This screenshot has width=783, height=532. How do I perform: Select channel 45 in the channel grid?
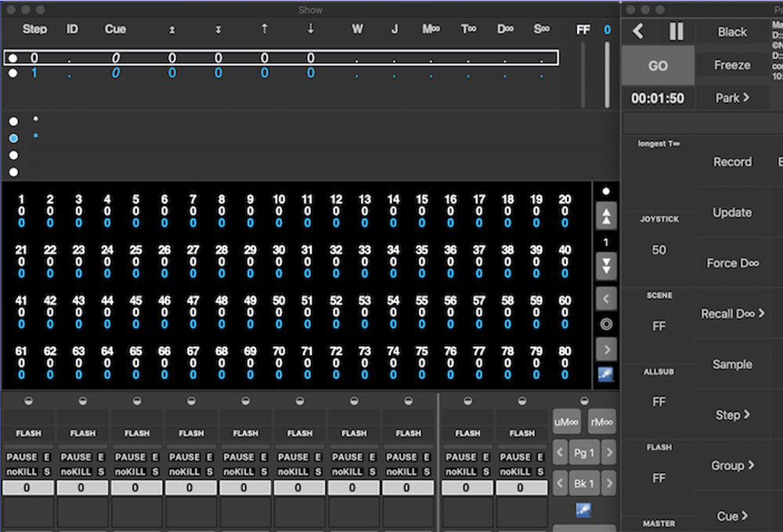click(135, 312)
